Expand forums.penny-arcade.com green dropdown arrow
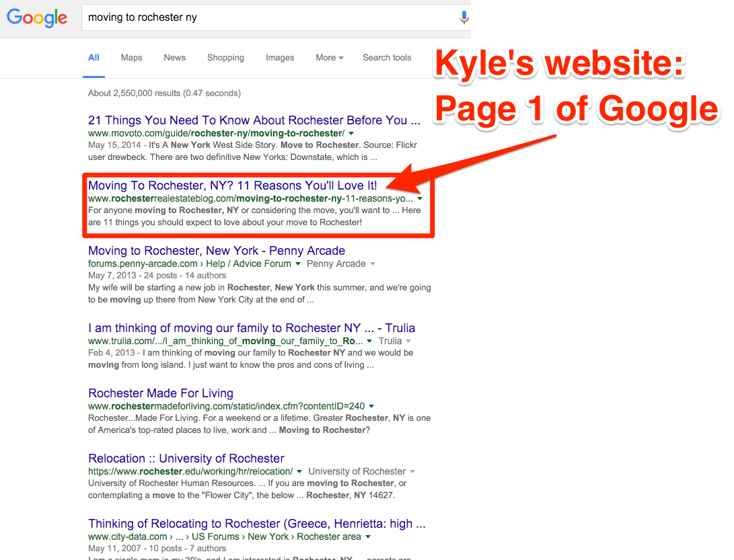The width and height of the screenshot is (734, 560). [x=298, y=264]
